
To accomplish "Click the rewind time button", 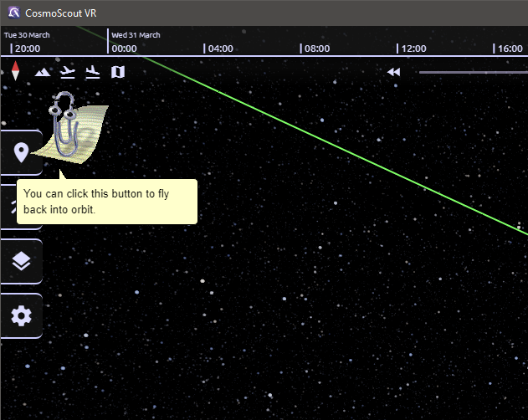I will 393,72.
